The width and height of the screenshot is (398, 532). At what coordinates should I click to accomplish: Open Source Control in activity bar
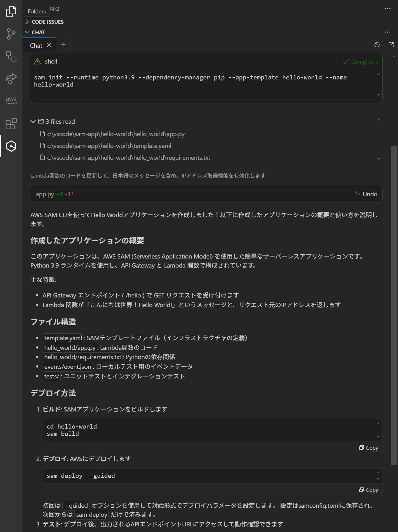coord(11,34)
